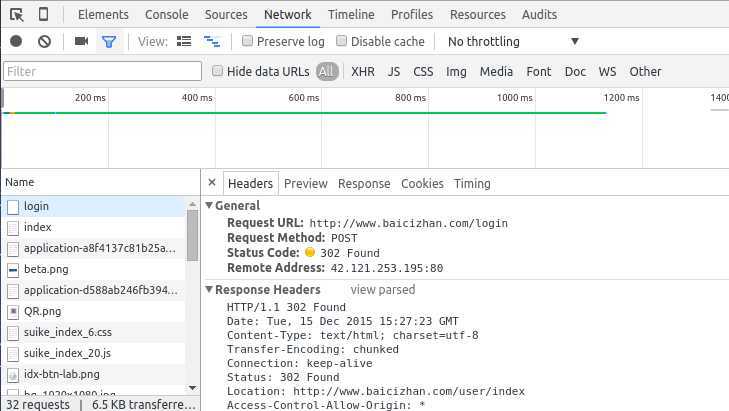The height and width of the screenshot is (411, 729).
Task: Select beta.png file icon
Action: coord(13,270)
